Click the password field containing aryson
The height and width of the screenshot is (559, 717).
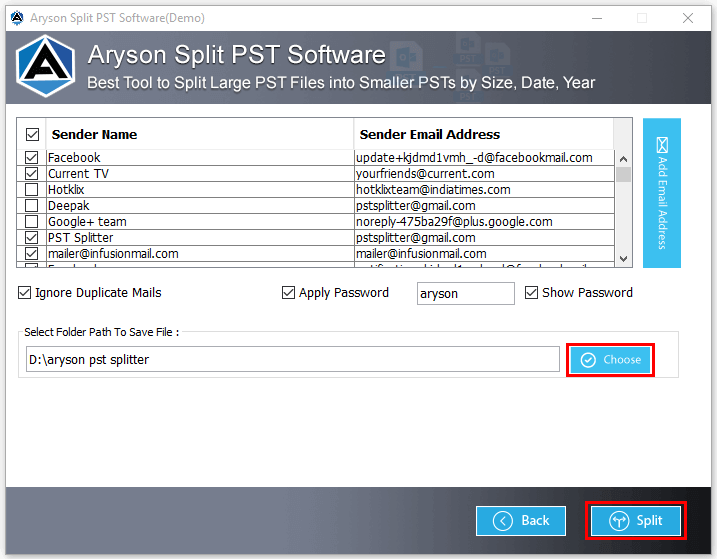pyautogui.click(x=466, y=293)
